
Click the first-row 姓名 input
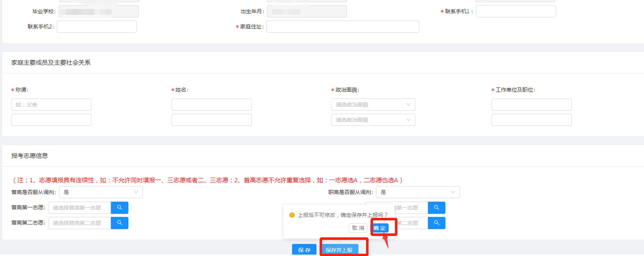point(211,105)
